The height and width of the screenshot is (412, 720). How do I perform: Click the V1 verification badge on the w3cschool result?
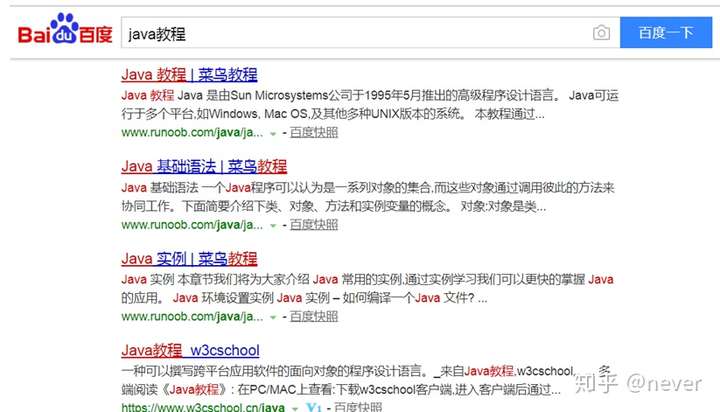314,407
